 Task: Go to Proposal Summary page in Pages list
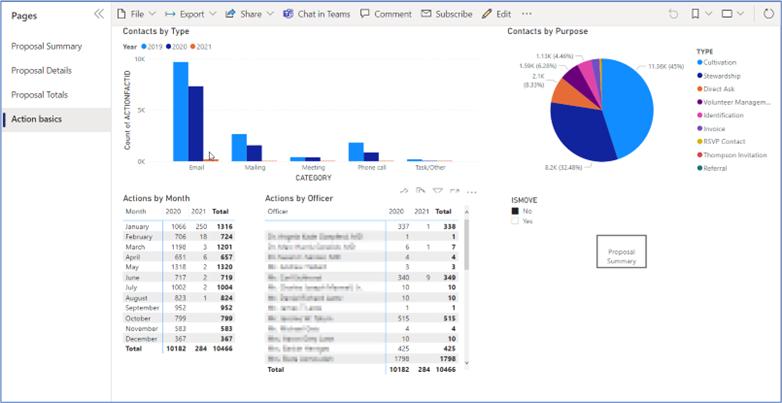click(46, 46)
